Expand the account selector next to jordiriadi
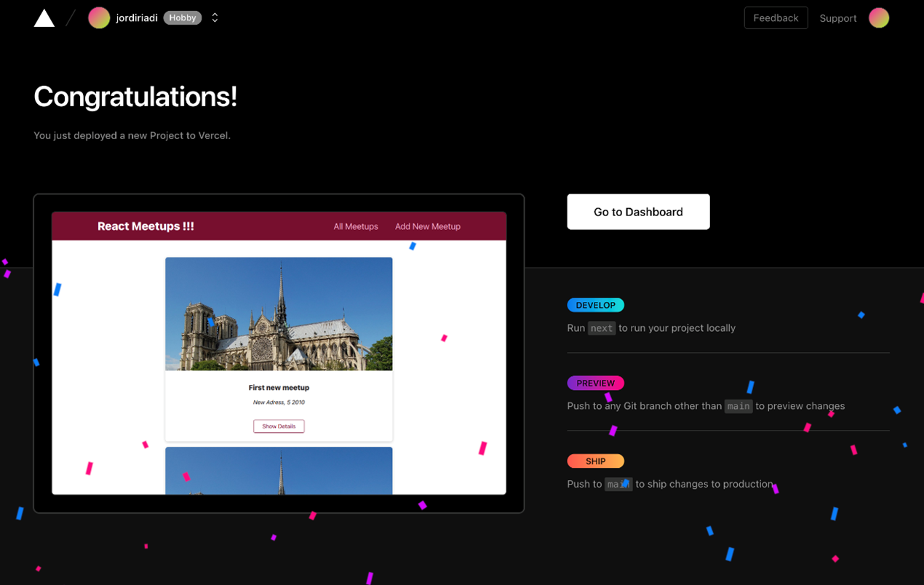This screenshot has width=924, height=585. click(215, 17)
